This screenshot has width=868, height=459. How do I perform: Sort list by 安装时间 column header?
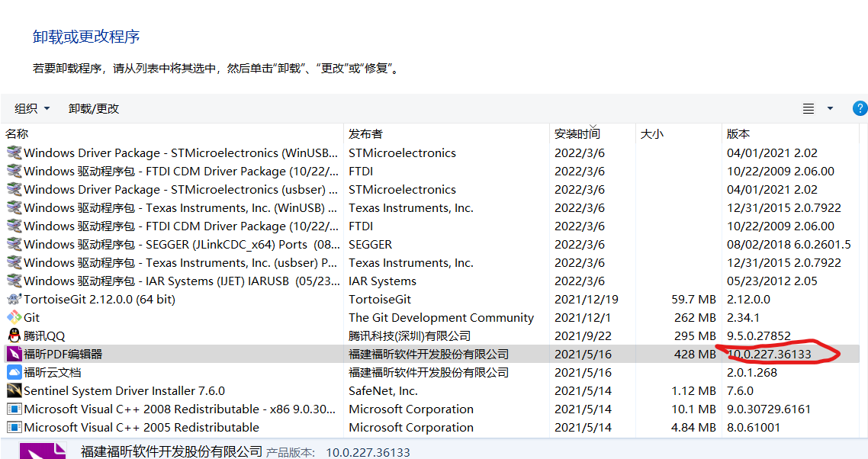(577, 134)
